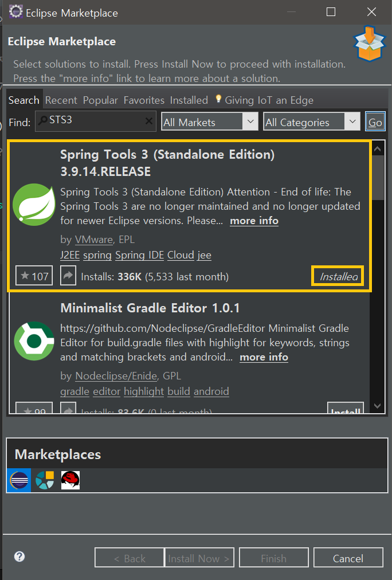Click the Eclipse Marketplace window title icon
This screenshot has height=580, width=392.
(16, 12)
